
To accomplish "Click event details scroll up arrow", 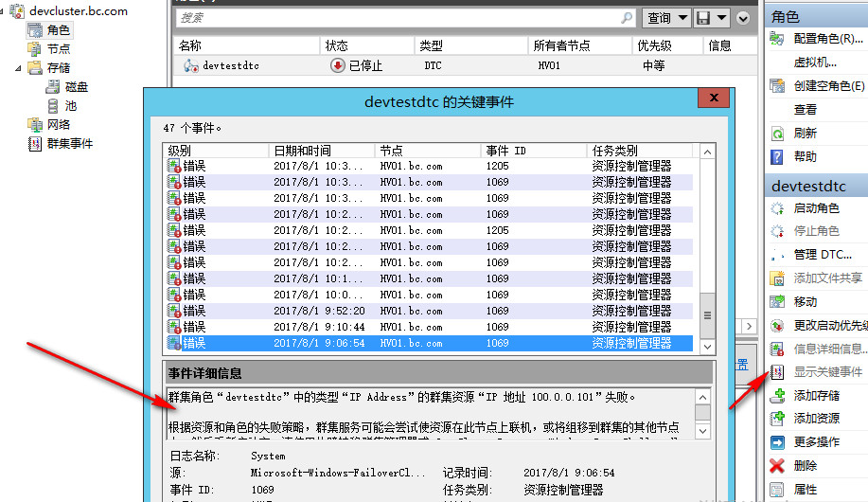I will pyautogui.click(x=702, y=397).
